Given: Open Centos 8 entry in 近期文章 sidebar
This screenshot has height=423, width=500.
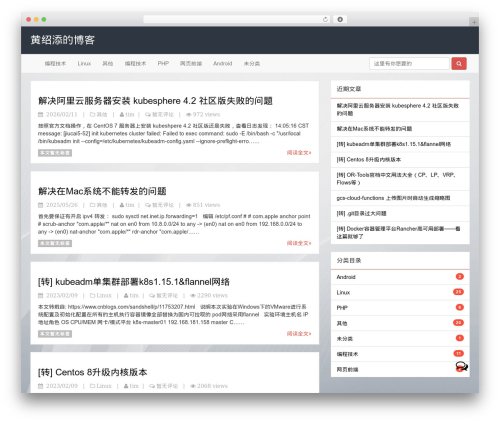Looking at the screenshot, I should click(369, 159).
